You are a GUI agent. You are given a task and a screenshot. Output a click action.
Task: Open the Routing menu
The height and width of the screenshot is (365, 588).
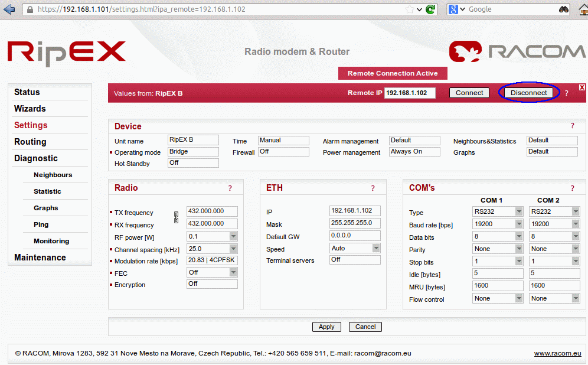tap(30, 142)
